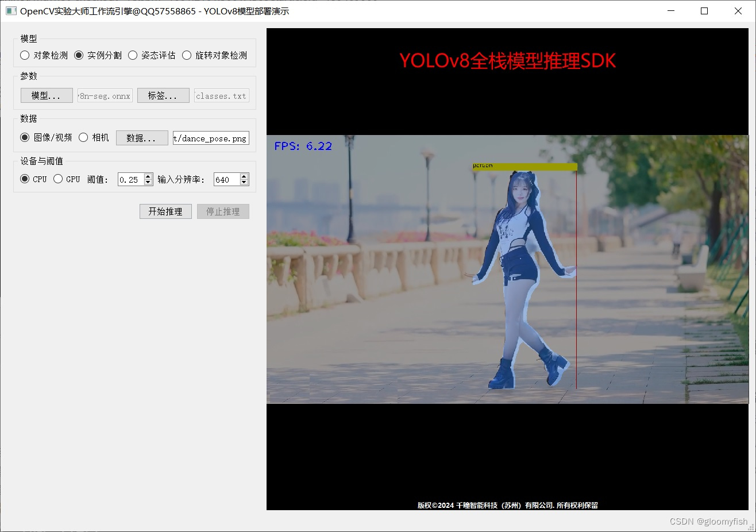Select the 旋转对象检测 model mode
This screenshot has height=532, width=756.
click(186, 55)
